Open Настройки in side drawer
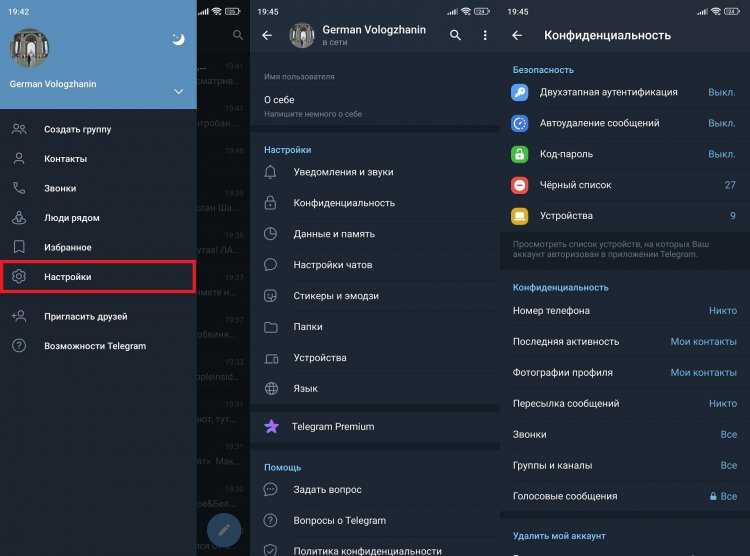Screen dimensions: 750x556 (98, 277)
